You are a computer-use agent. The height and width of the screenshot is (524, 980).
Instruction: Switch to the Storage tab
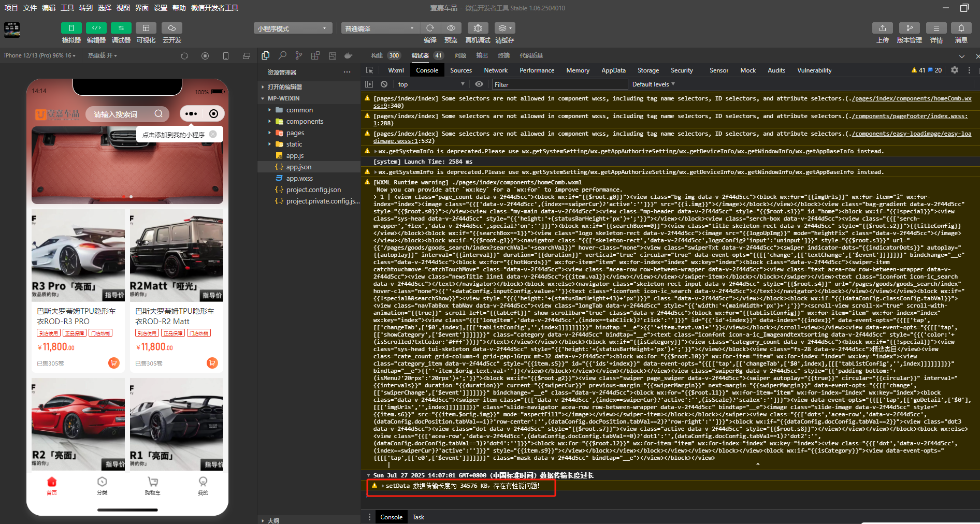648,70
